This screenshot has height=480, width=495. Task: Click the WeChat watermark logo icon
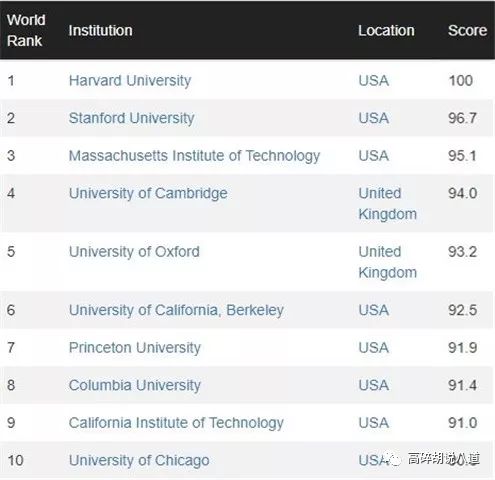pyautogui.click(x=393, y=459)
